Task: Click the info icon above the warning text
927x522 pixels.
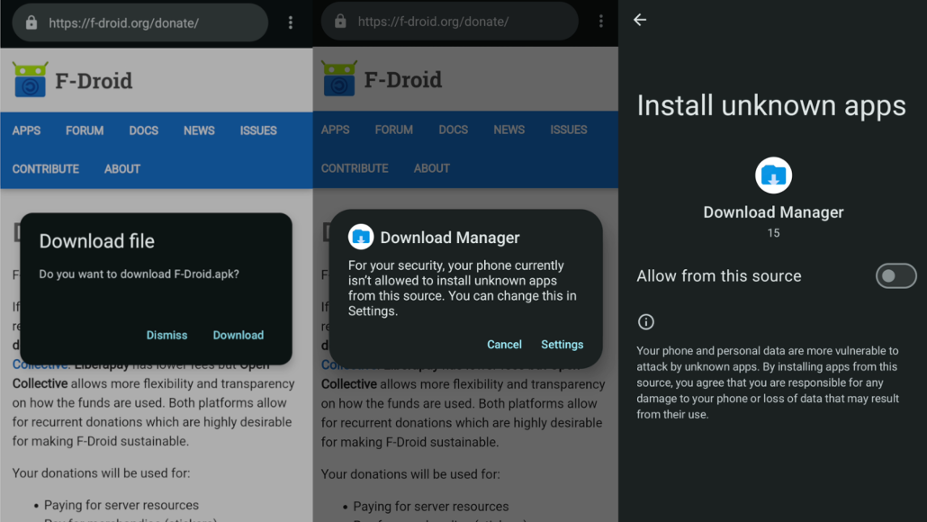Action: [x=646, y=322]
